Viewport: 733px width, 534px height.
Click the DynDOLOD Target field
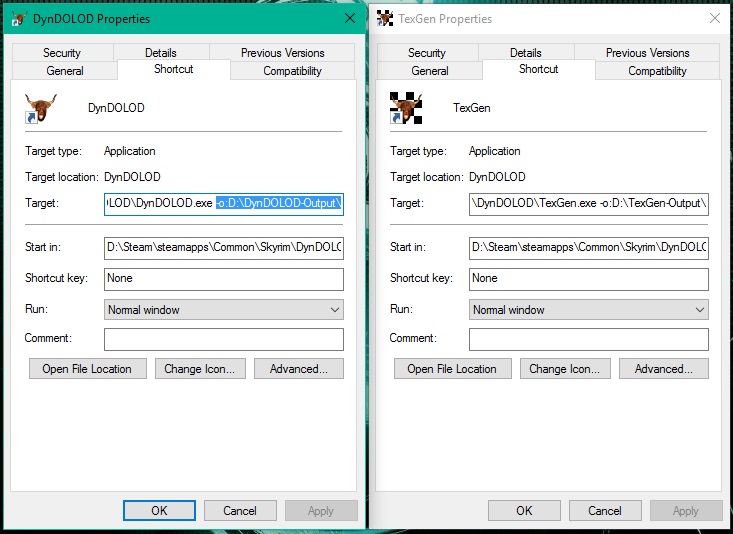coord(224,204)
